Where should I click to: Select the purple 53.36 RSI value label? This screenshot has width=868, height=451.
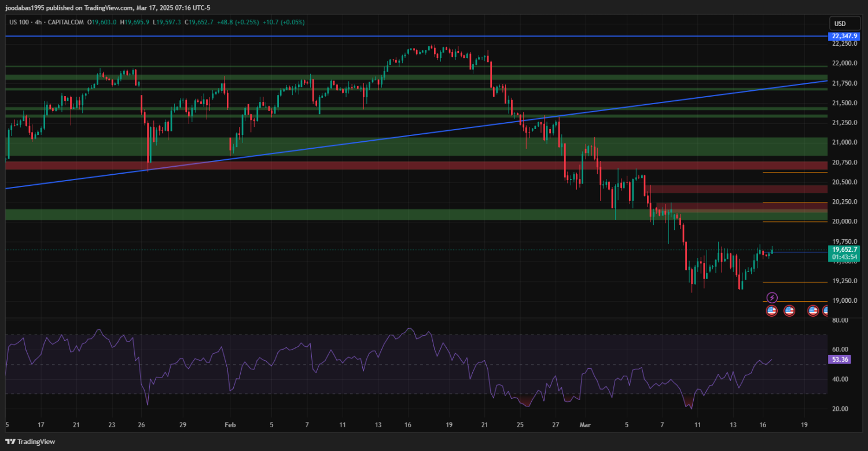coord(840,360)
